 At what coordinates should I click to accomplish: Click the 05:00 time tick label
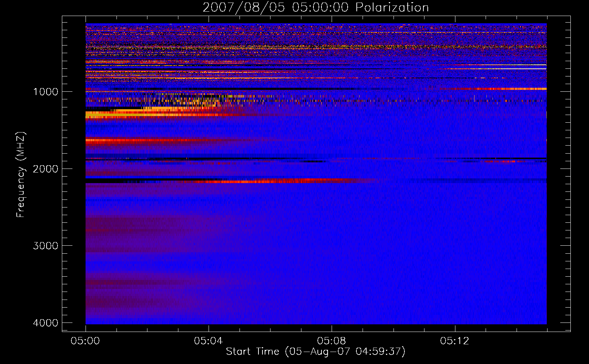pyautogui.click(x=86, y=341)
